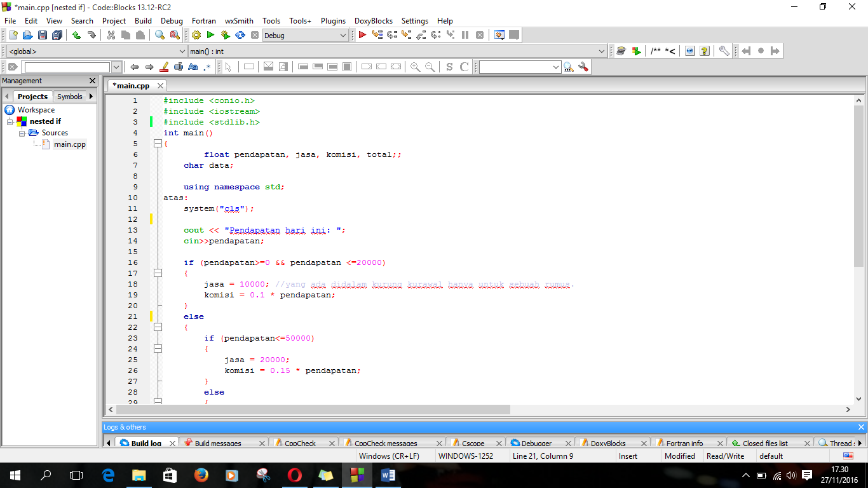The width and height of the screenshot is (868, 488).
Task: Click the DoxyBlocks line comment icon
Action: 670,51
